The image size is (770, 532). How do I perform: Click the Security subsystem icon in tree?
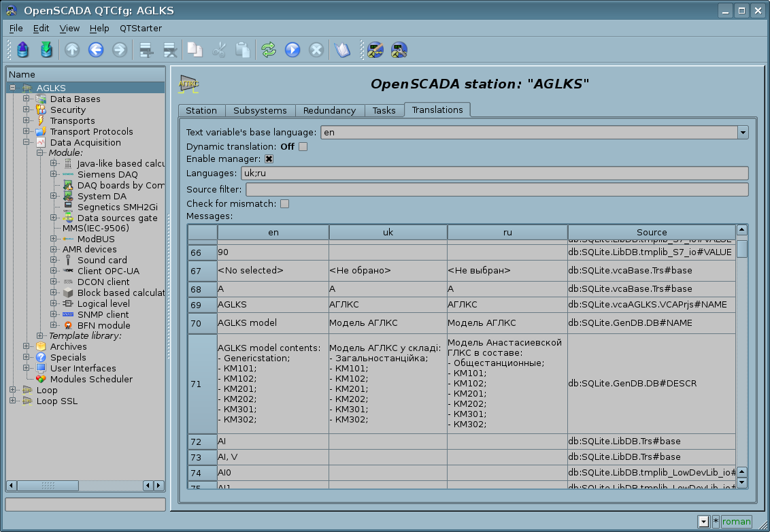coord(41,110)
